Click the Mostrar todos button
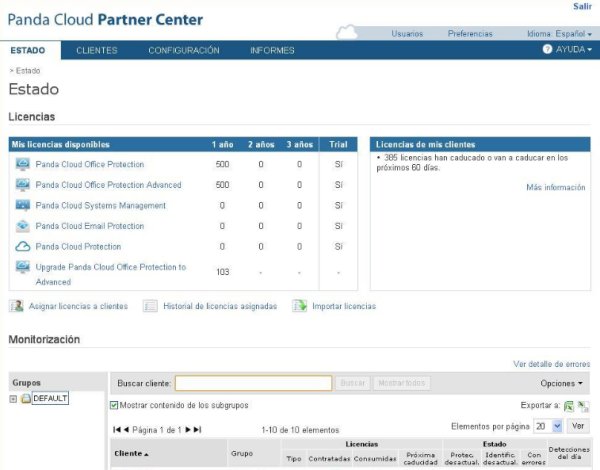This screenshot has height=470, width=600. click(x=402, y=383)
